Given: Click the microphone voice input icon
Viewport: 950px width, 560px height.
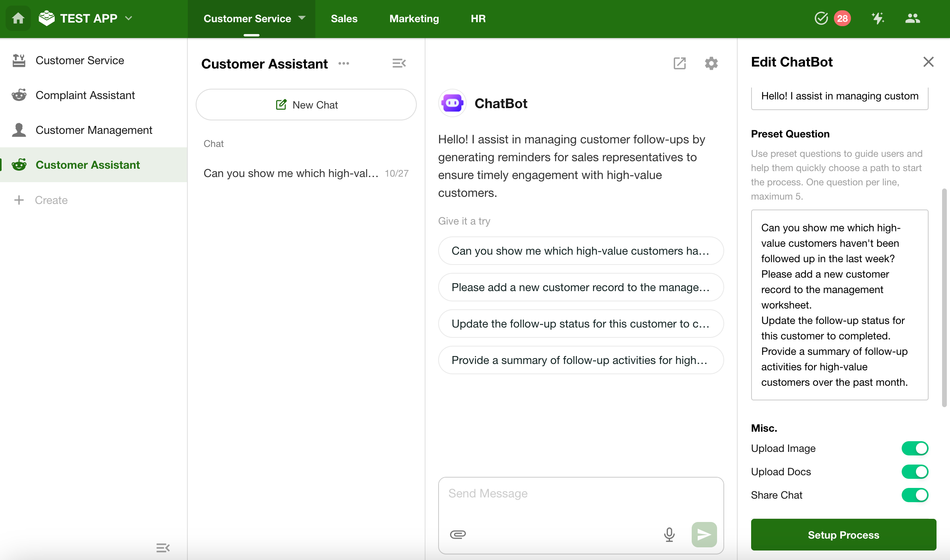Looking at the screenshot, I should 669,534.
